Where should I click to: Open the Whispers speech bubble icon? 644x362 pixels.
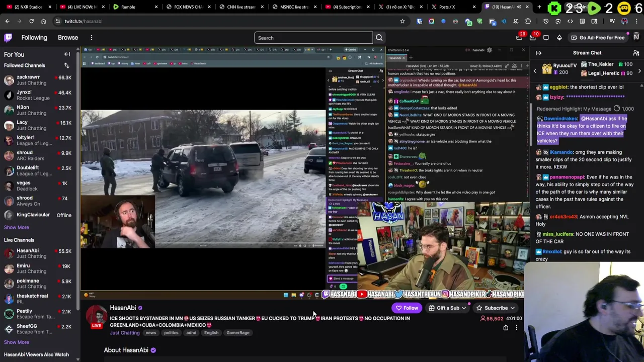(546, 38)
